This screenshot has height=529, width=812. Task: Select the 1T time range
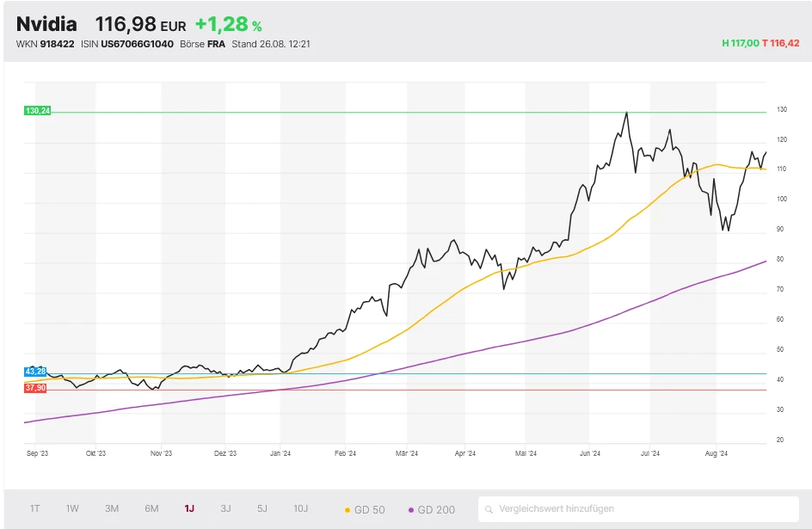(x=34, y=508)
